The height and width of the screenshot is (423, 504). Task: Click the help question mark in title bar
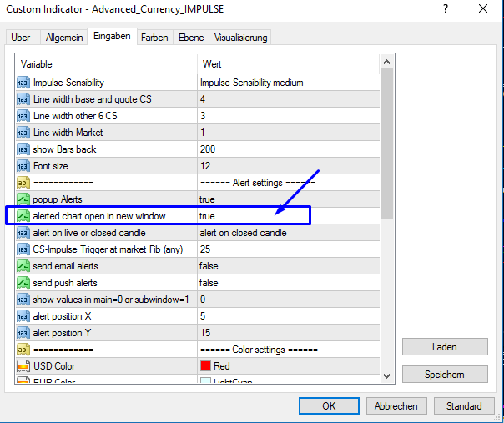click(x=446, y=8)
